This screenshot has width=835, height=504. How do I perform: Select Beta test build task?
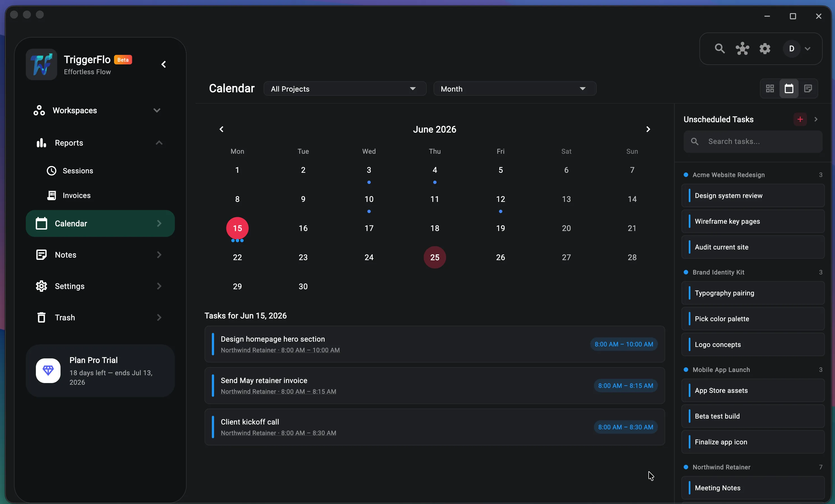pyautogui.click(x=753, y=416)
